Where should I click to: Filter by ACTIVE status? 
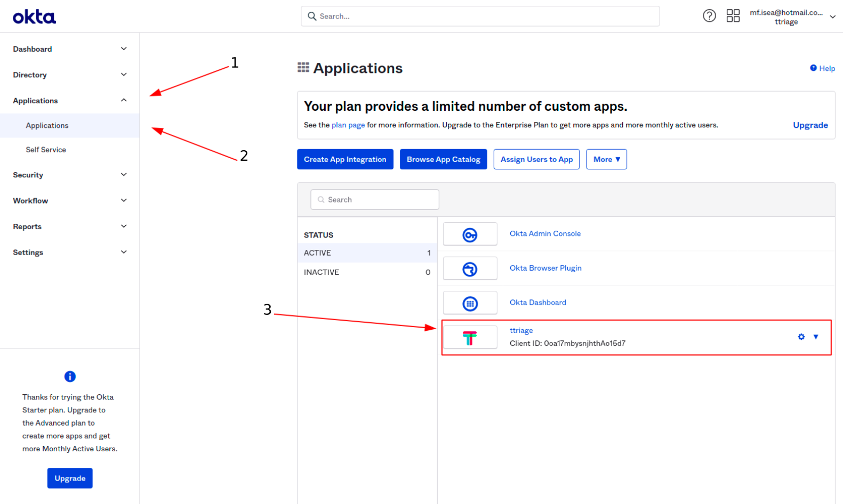point(367,253)
